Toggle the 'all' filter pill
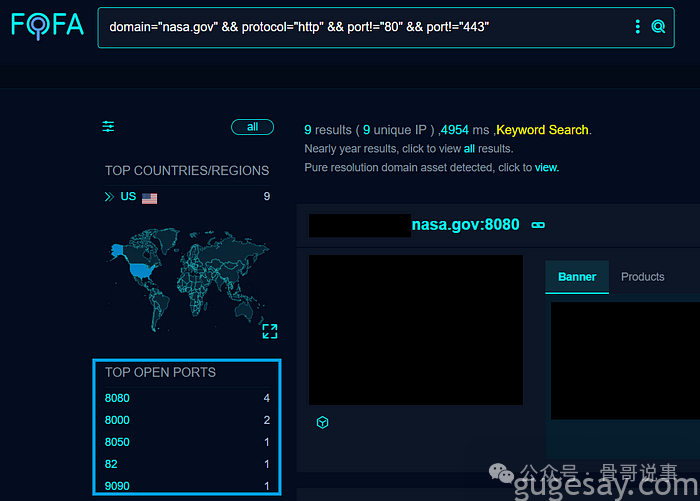 tap(252, 127)
